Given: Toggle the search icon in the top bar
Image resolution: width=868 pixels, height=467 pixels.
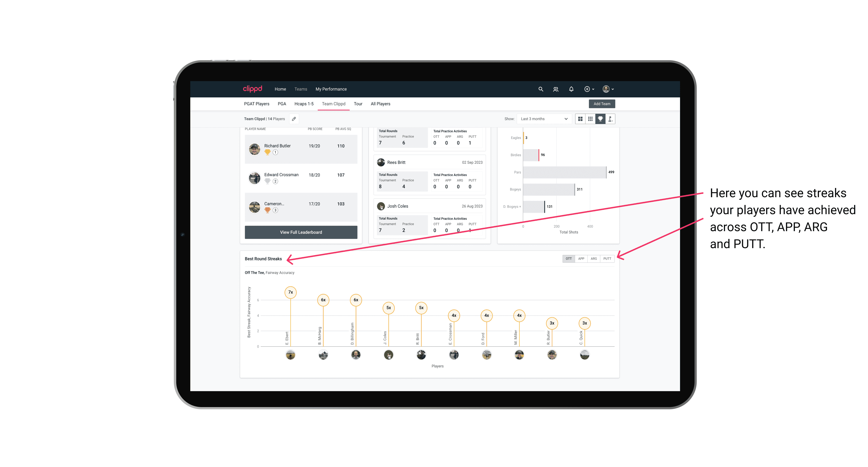Looking at the screenshot, I should pos(540,89).
